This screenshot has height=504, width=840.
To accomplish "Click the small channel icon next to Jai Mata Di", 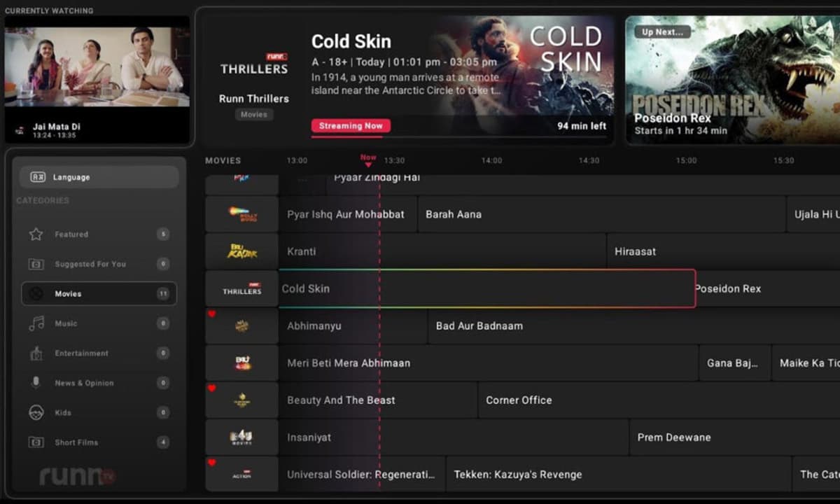I will click(x=20, y=130).
